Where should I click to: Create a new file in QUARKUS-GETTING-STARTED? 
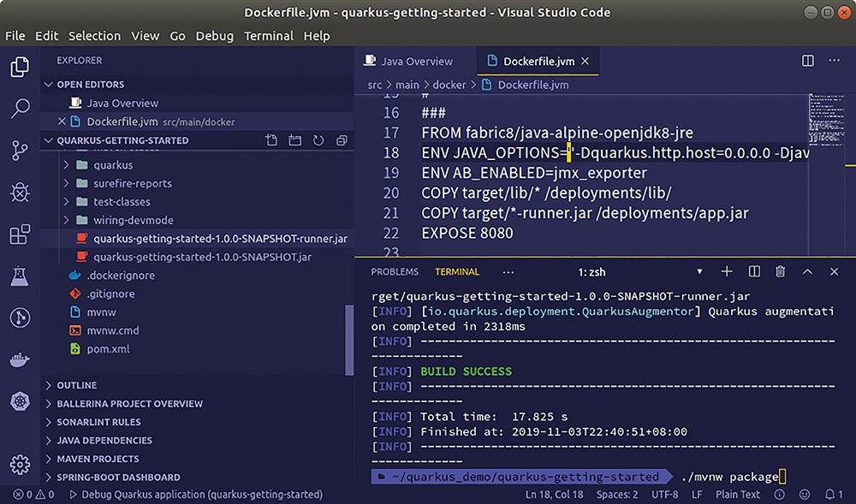[271, 140]
